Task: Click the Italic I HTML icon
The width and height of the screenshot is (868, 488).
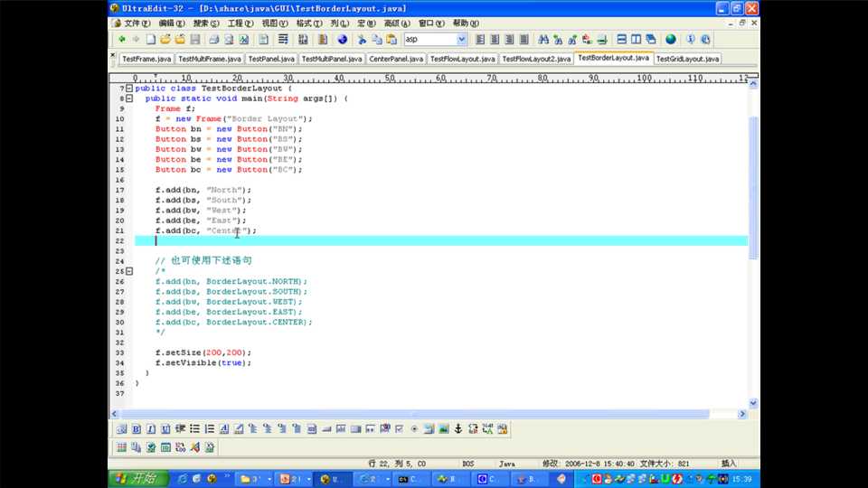Action: click(151, 428)
